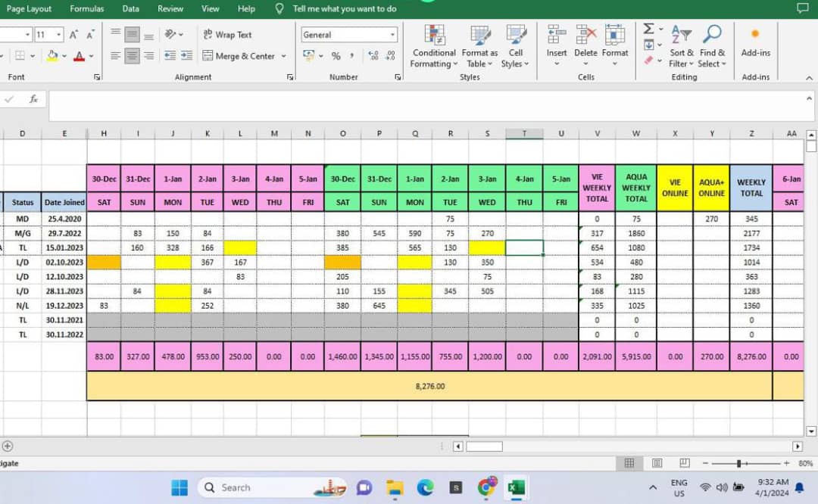Align text to the left
Screen dimensions: 818x504
pyautogui.click(x=115, y=56)
